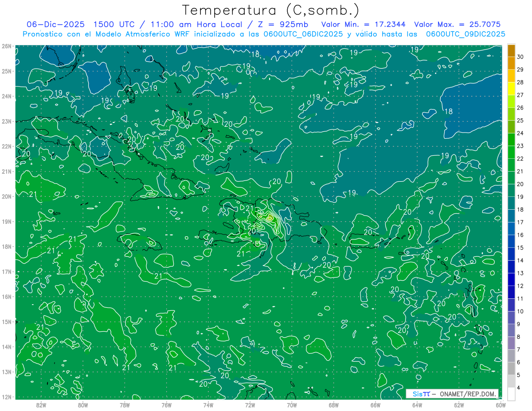
Task: Click the 76W longitude label
Action: 166,405
